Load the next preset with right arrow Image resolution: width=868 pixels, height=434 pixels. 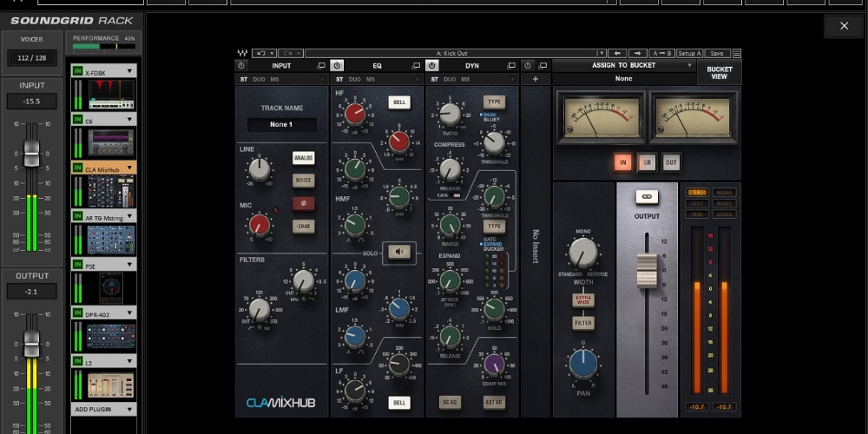(637, 54)
